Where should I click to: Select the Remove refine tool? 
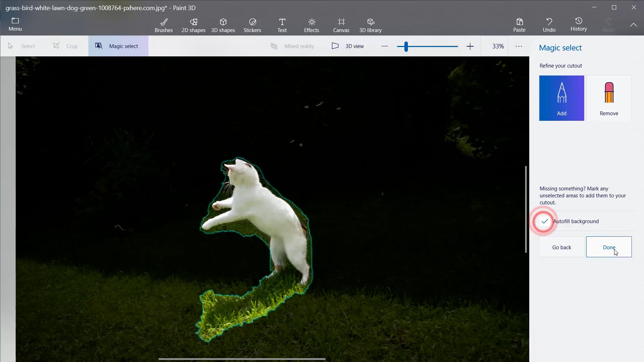coord(609,98)
